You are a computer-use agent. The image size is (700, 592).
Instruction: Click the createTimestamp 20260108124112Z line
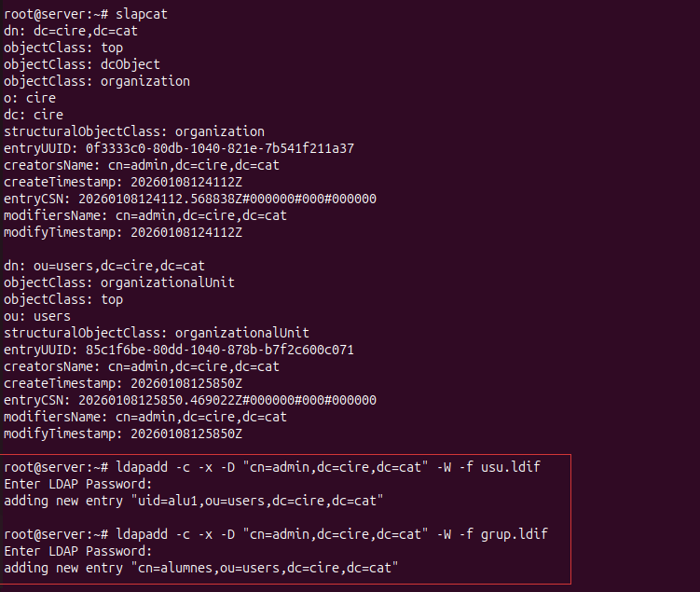123,182
